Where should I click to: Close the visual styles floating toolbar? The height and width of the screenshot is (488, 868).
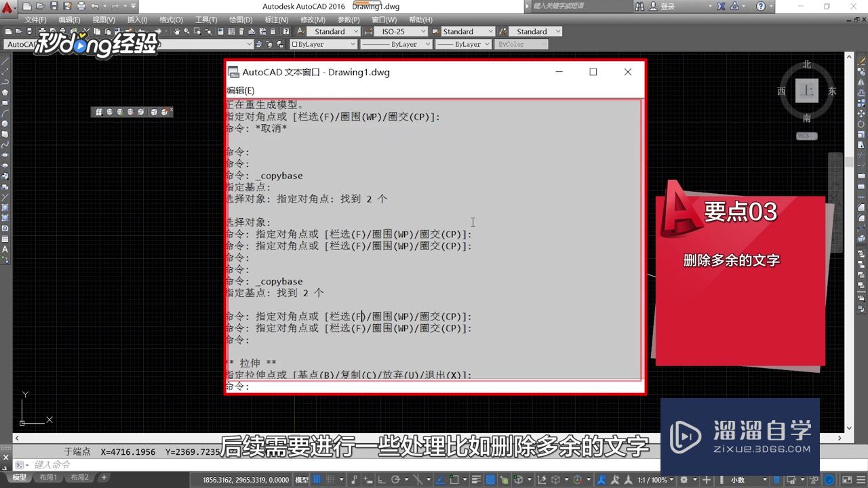click(x=171, y=110)
